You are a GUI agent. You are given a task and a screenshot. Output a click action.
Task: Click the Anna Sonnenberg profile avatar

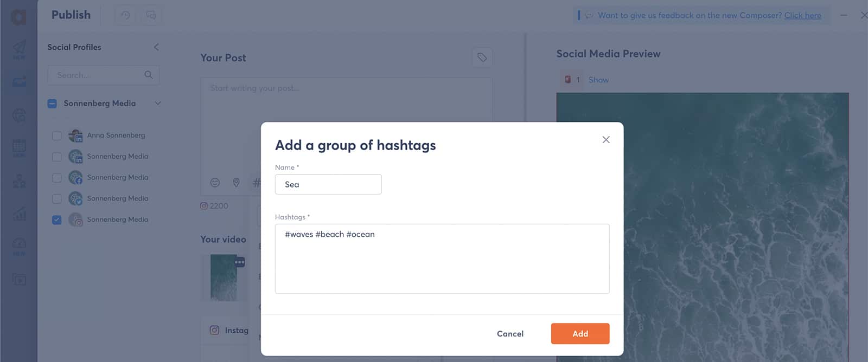[75, 135]
